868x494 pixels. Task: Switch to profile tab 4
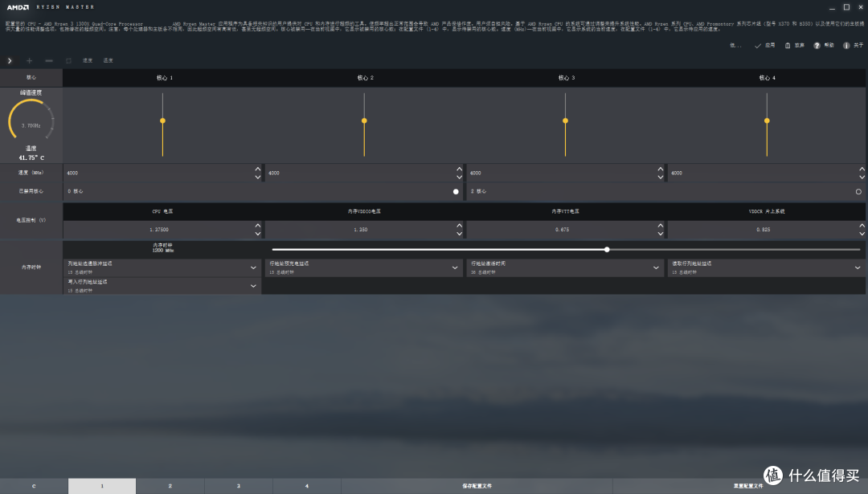click(307, 486)
